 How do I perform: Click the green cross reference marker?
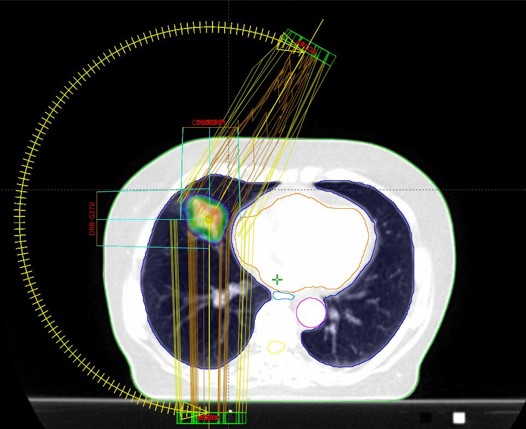pyautogui.click(x=277, y=279)
